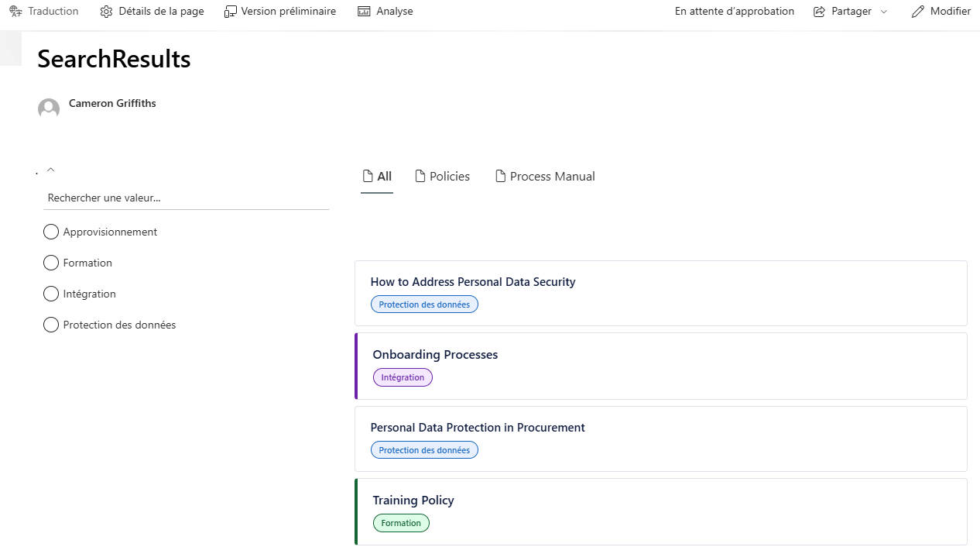The width and height of the screenshot is (980, 547).
Task: Click Cameron Griffiths avatar picture
Action: (x=49, y=108)
